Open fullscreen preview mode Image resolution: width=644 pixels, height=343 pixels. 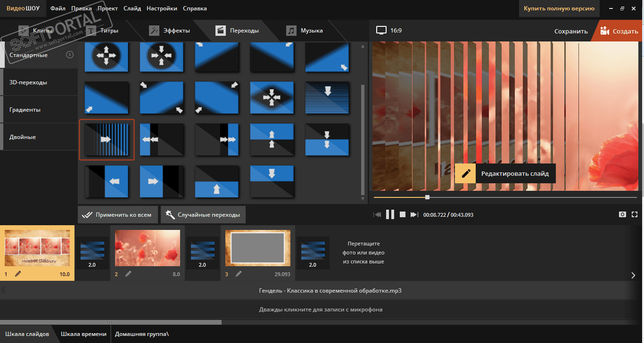[x=635, y=214]
